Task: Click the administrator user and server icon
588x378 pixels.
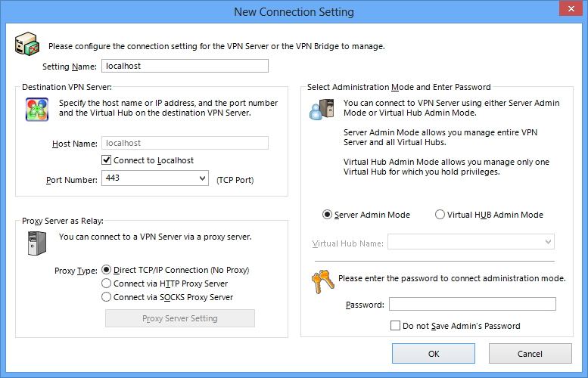Action: pyautogui.click(x=322, y=110)
